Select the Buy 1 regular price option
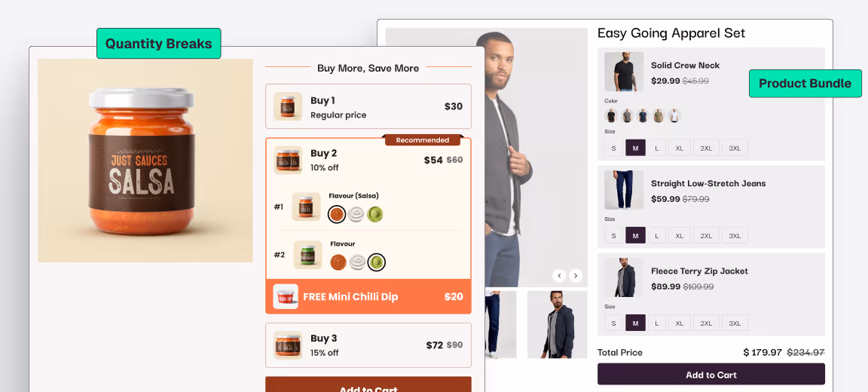The image size is (868, 392). (x=368, y=106)
